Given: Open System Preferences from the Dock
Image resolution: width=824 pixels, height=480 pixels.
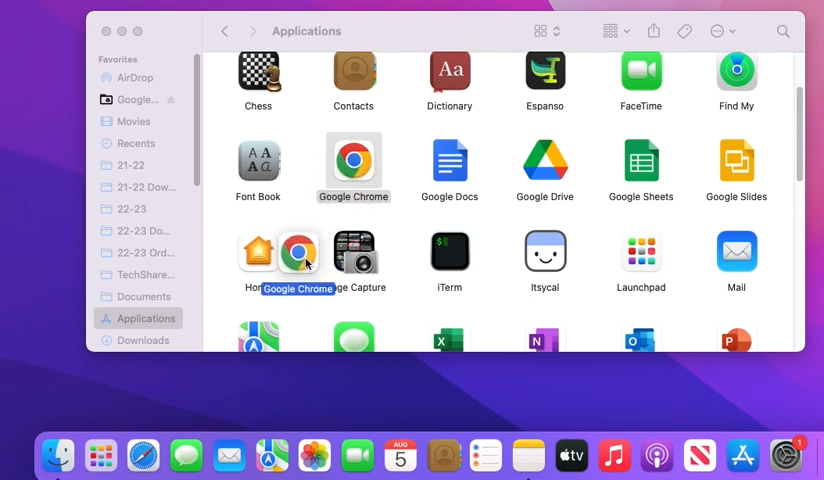Looking at the screenshot, I should [786, 455].
